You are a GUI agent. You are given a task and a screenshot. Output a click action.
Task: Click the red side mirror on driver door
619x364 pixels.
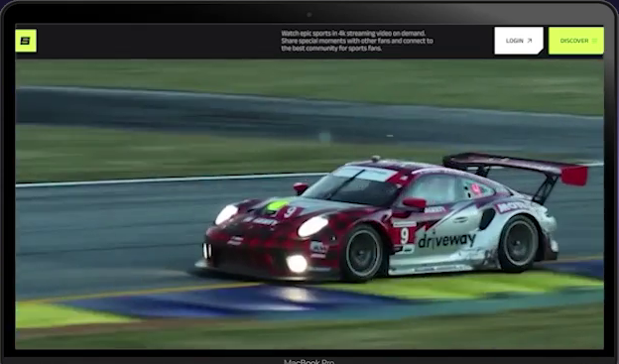[x=415, y=203]
